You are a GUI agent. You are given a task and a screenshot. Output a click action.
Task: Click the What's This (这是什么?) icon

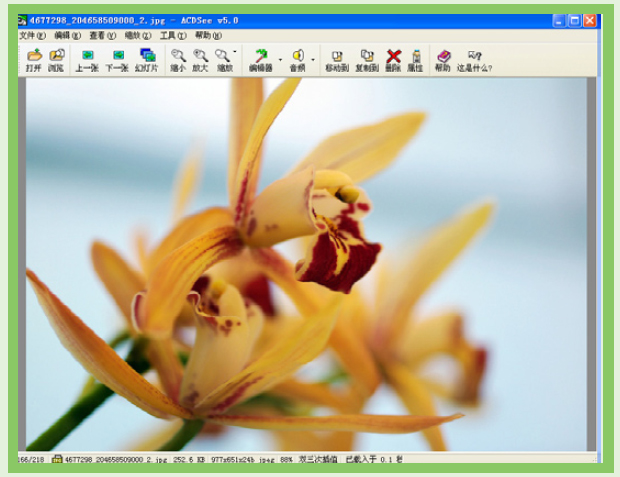point(474,59)
